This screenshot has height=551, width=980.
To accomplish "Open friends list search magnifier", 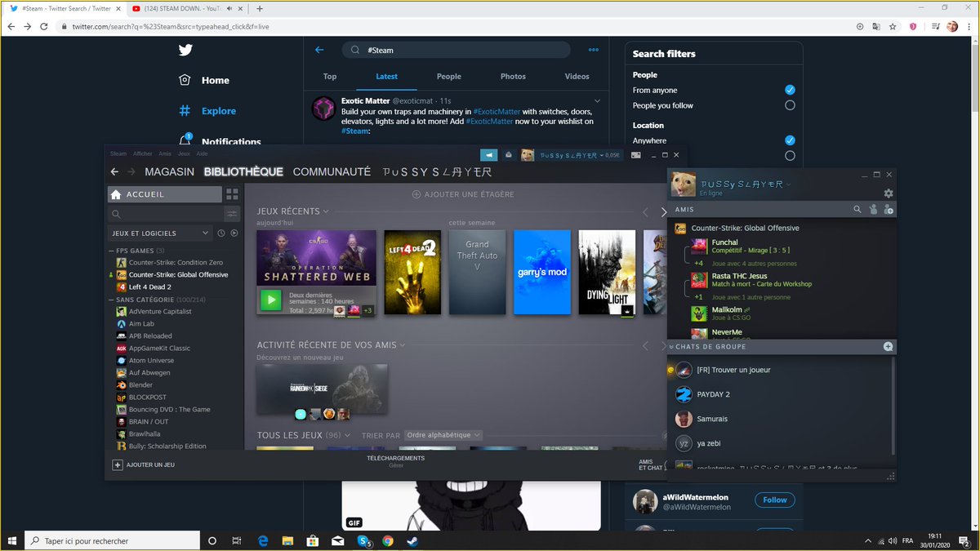I will pyautogui.click(x=857, y=210).
